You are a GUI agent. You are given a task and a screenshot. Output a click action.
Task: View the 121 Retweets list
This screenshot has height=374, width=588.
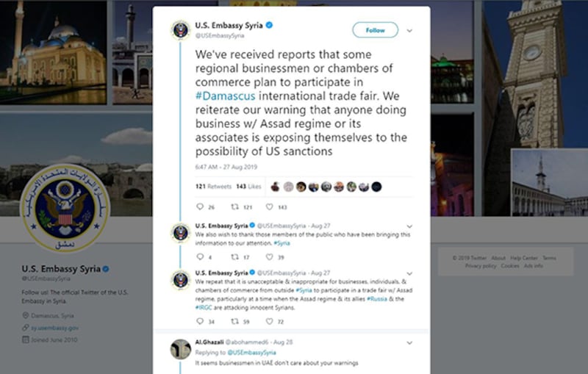(213, 186)
